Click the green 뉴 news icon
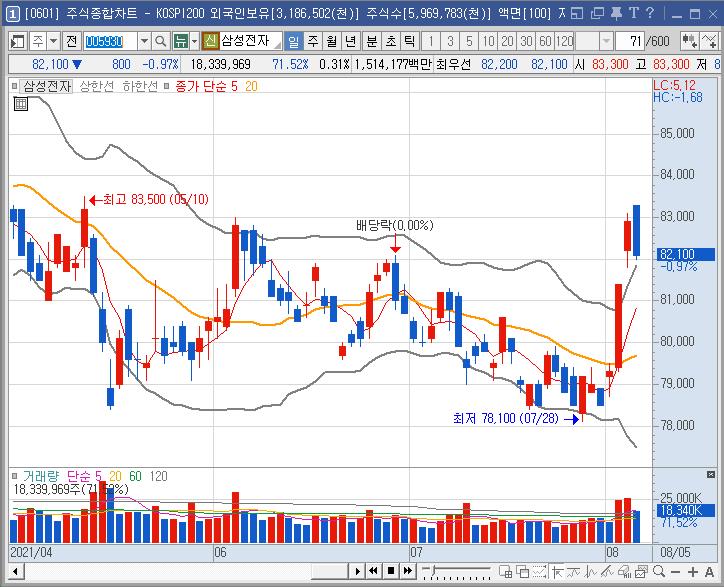The height and width of the screenshot is (587, 724). pyautogui.click(x=181, y=42)
